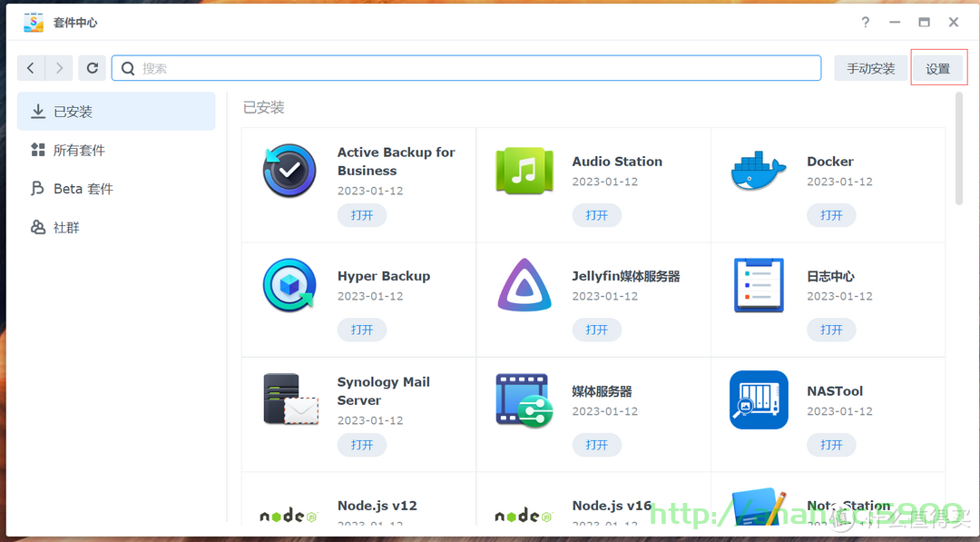Open 设置 settings button
980x542 pixels.
tap(938, 68)
